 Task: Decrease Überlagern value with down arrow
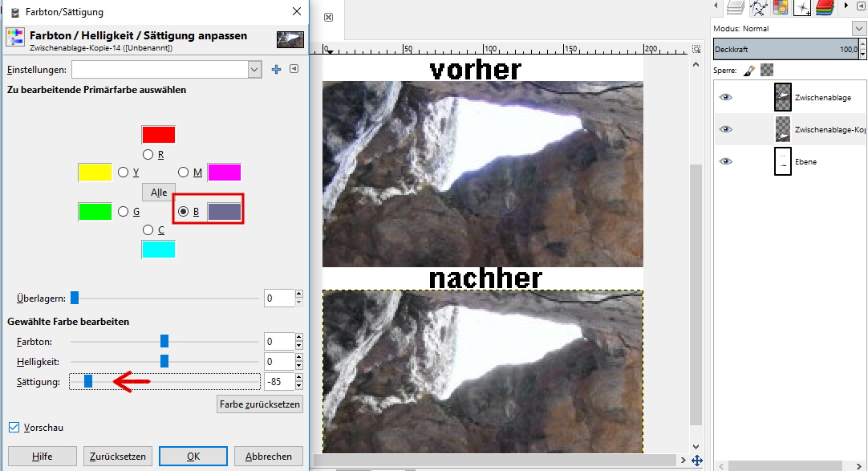(299, 302)
